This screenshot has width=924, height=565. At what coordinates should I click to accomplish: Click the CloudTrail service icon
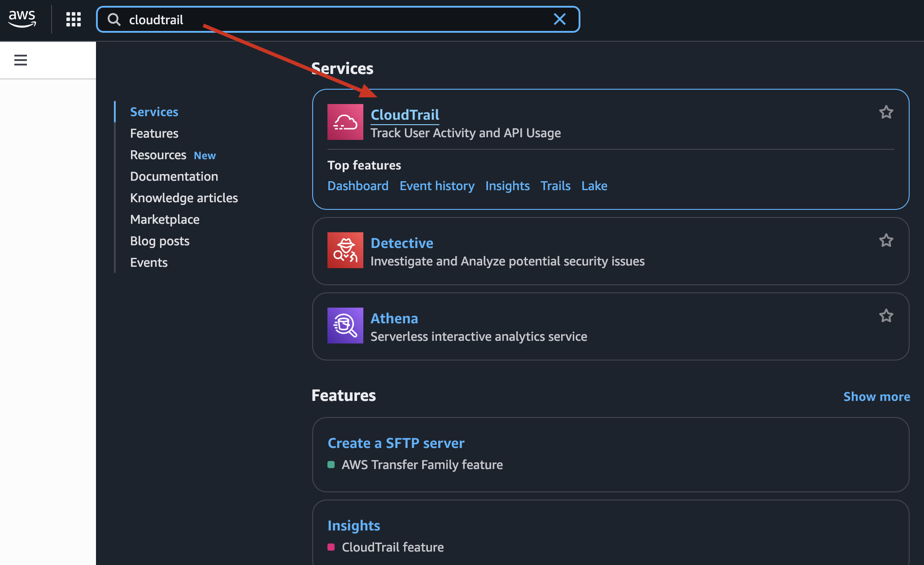tap(345, 122)
